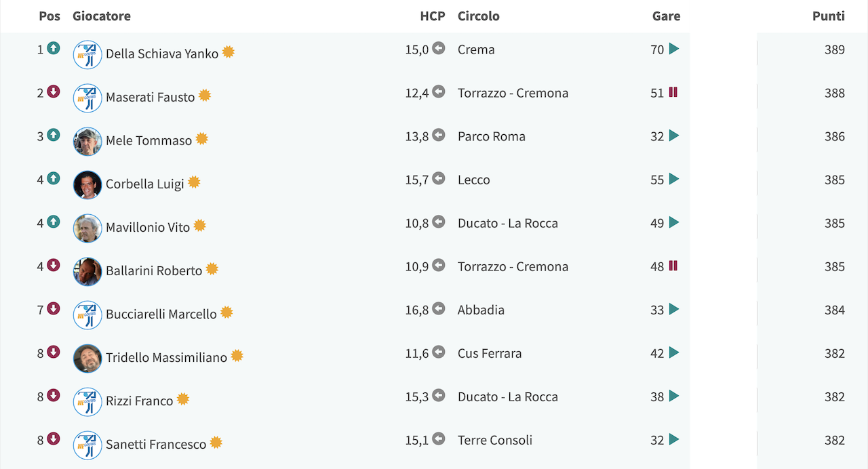Click the star badge beside Corbella Luigi
Screen dimensions: 868x469
tap(194, 182)
